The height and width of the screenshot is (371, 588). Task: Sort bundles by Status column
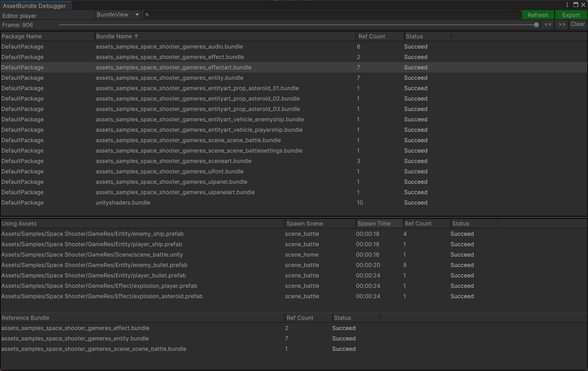point(428,36)
